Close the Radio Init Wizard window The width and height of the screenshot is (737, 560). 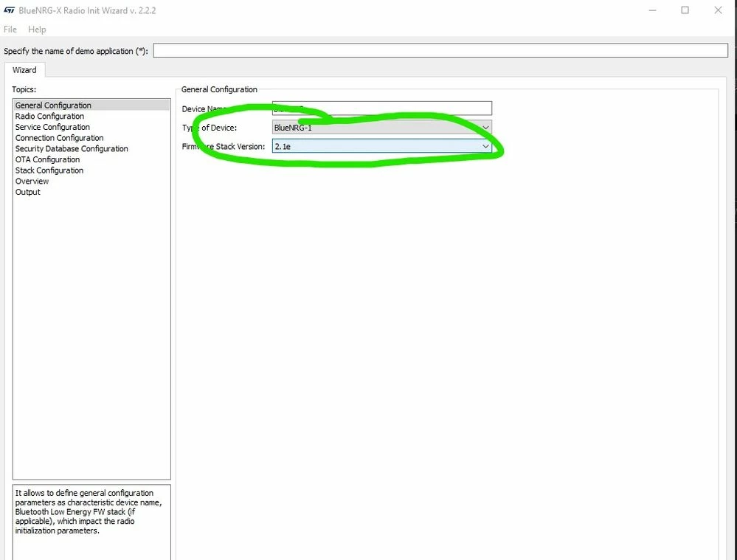tap(718, 10)
